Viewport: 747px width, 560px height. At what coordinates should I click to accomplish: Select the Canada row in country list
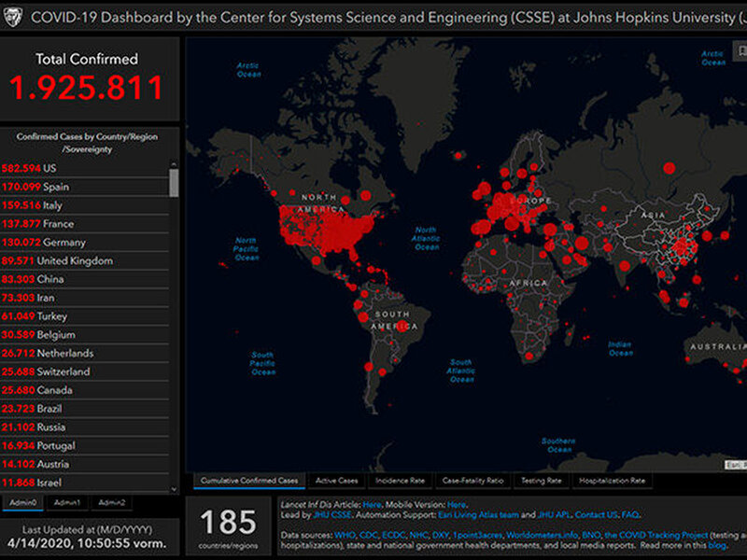[85, 390]
